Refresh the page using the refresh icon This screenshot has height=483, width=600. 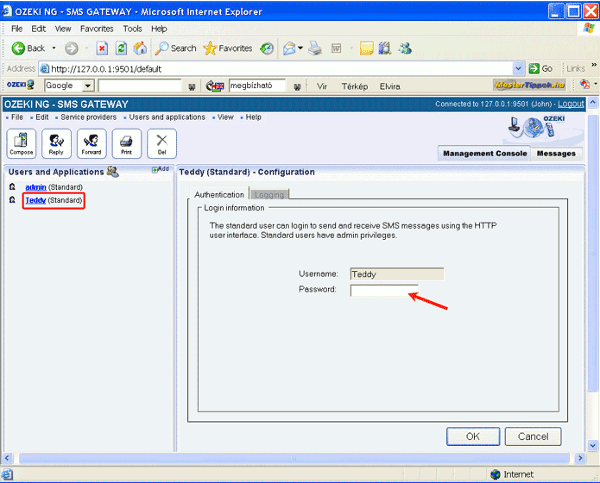121,48
